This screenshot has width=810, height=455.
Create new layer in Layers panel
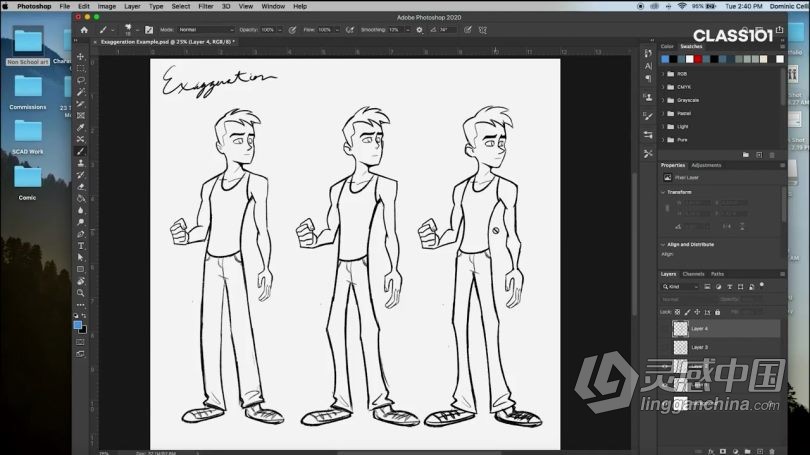760,451
